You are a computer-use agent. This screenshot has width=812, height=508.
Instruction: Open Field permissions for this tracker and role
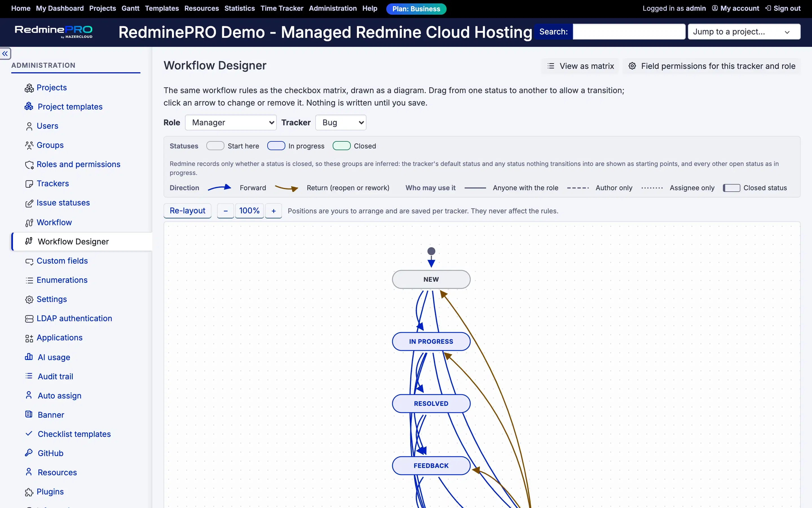[712, 66]
